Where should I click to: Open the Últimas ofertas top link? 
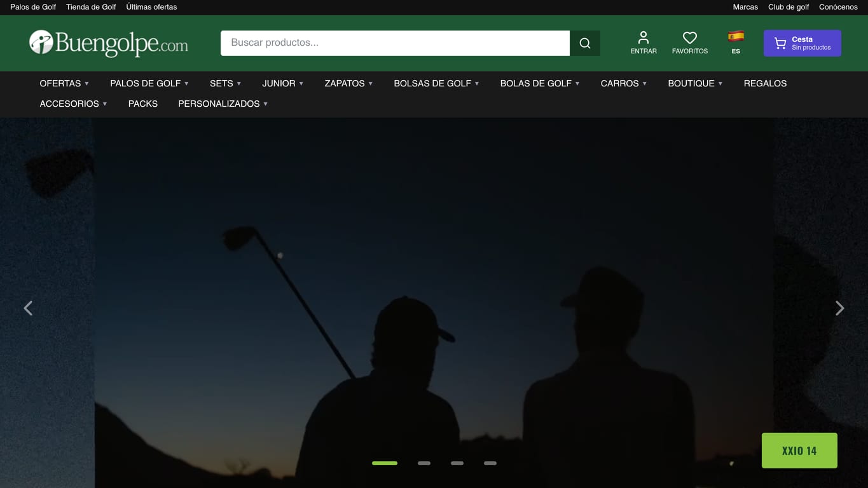coord(151,7)
